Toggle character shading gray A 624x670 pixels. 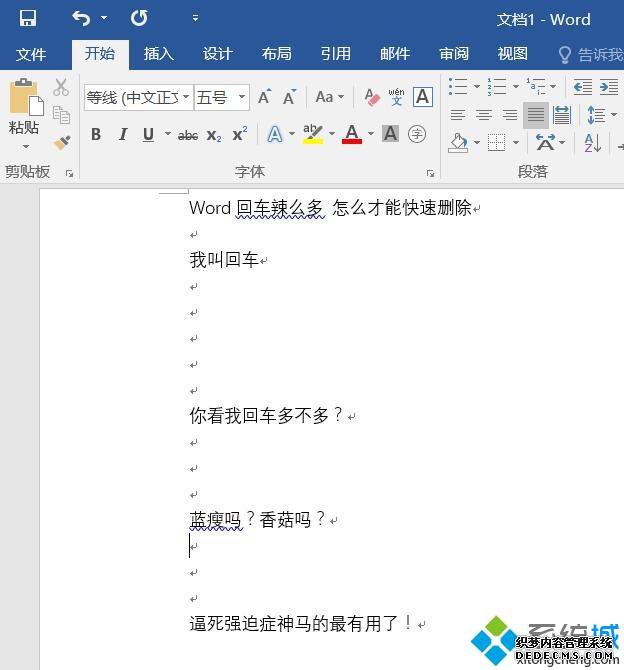(390, 134)
